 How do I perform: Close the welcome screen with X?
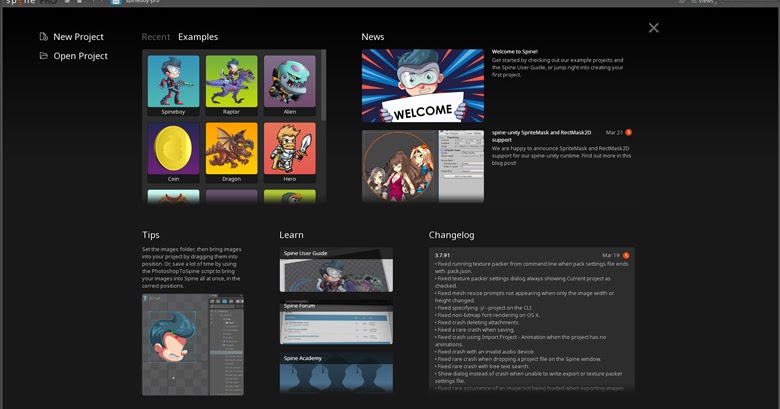point(654,28)
